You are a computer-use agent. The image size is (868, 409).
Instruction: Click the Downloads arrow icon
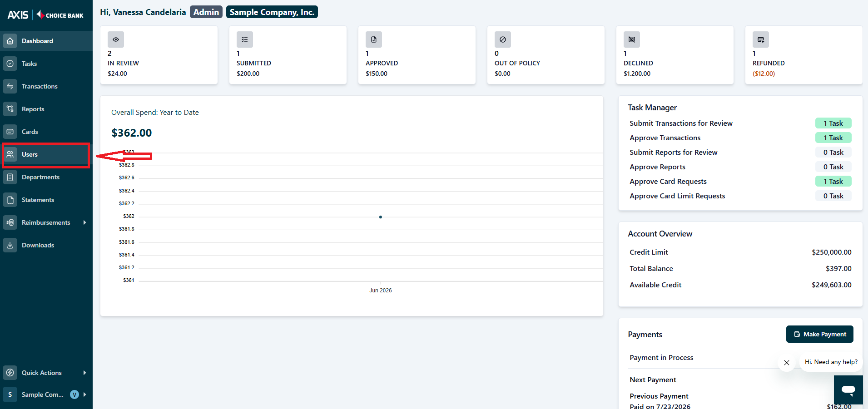(x=10, y=245)
